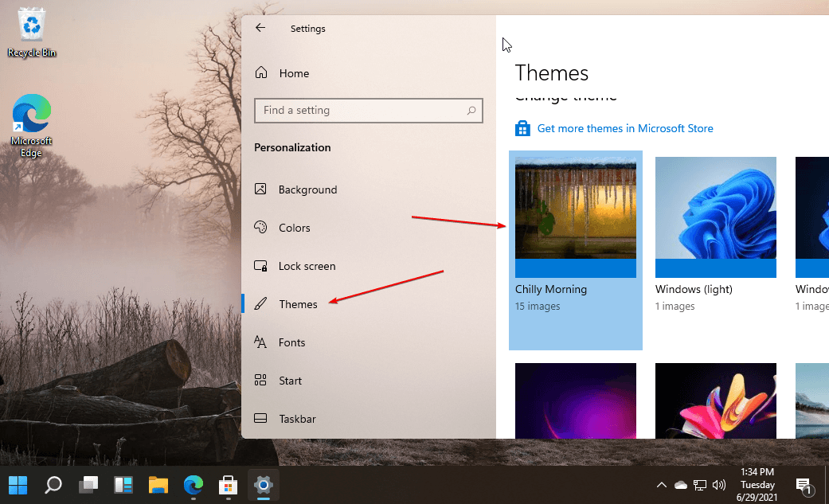This screenshot has height=504, width=829.
Task: Click the Lock screen monitor icon
Action: pos(260,265)
